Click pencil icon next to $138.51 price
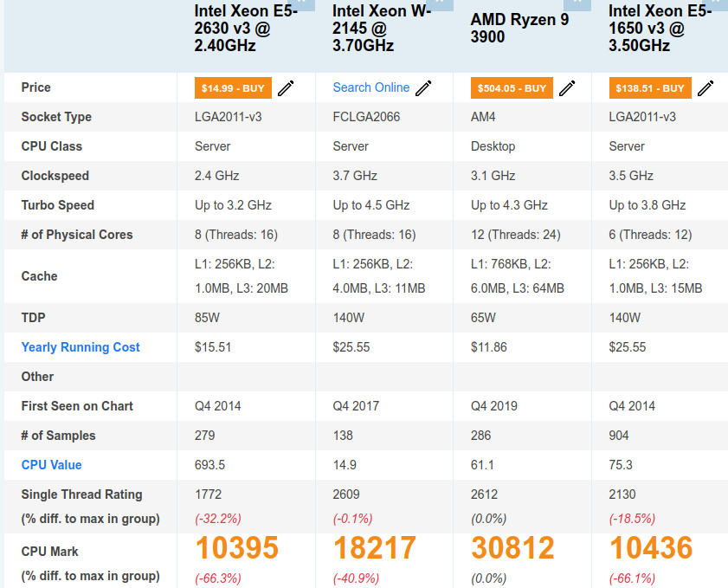This screenshot has width=728, height=588. point(705,88)
